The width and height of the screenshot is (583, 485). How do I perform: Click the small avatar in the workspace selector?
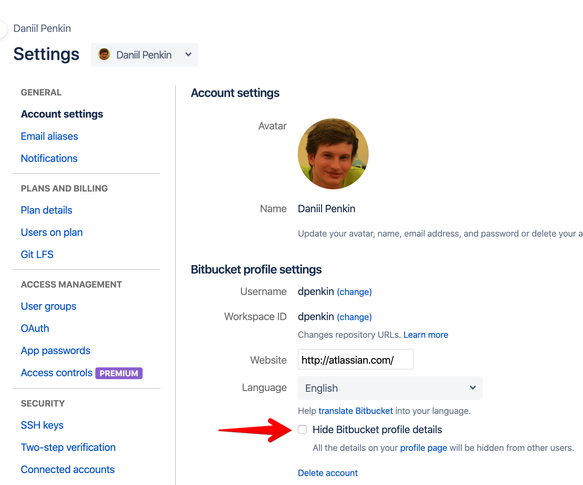104,54
